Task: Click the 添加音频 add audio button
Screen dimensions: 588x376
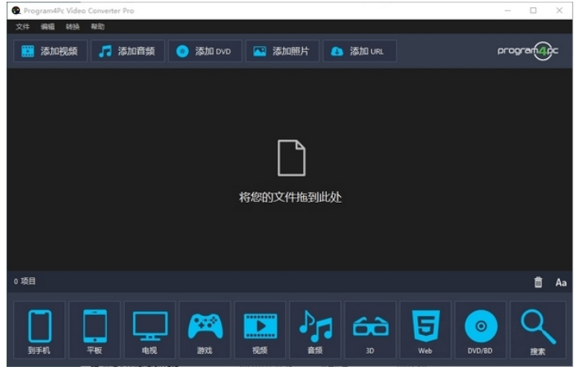Action: click(128, 51)
